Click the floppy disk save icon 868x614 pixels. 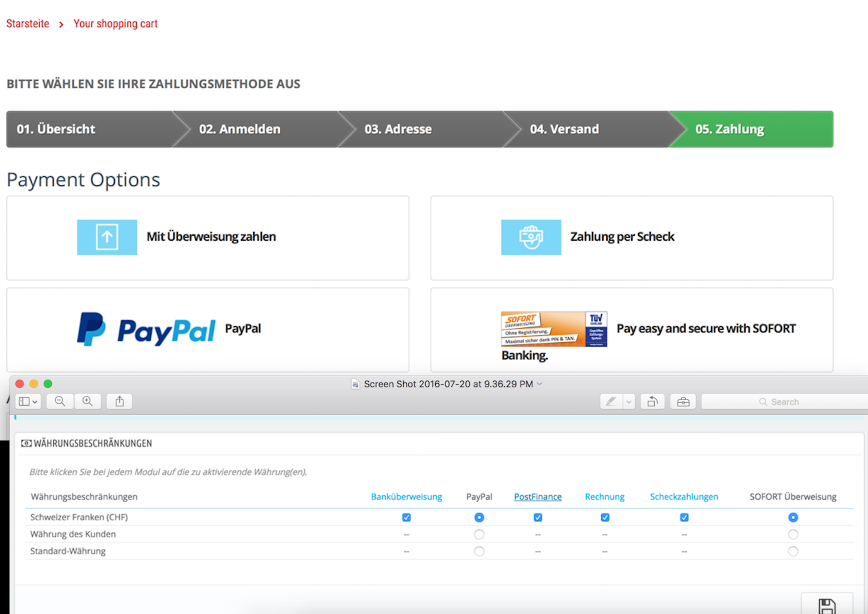[827, 606]
